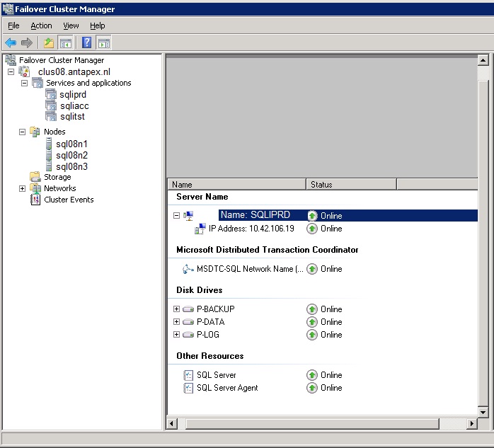Click the Cluster Events log icon

click(x=35, y=200)
